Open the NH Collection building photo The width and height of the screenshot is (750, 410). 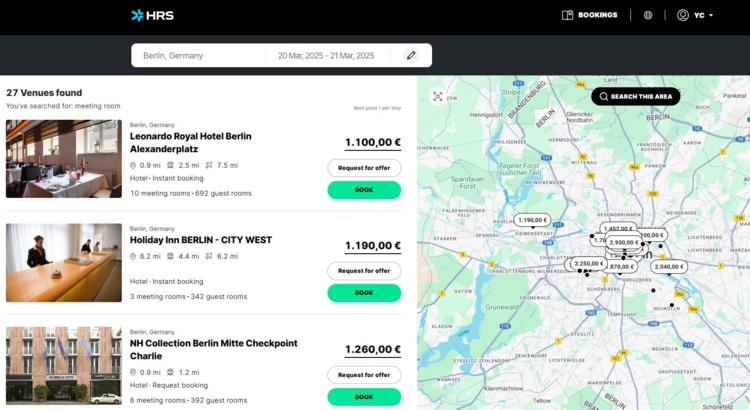(64, 366)
